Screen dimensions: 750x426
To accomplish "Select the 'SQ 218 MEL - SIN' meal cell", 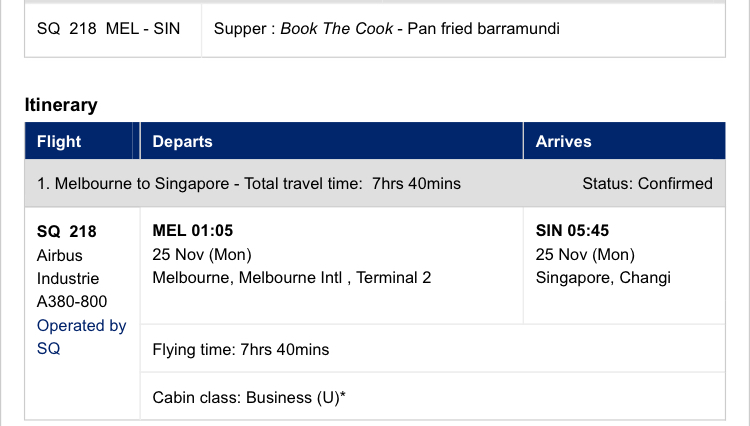I will [x=113, y=30].
